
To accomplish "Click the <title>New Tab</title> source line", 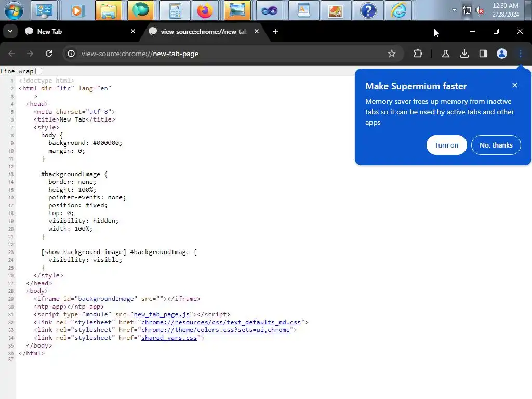I will coord(74,119).
